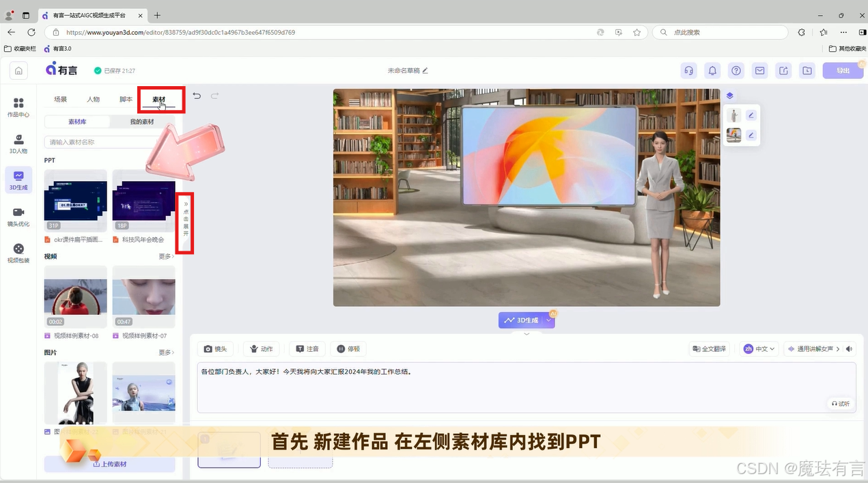The image size is (868, 483).
Task: Select video thumbnail 视频样例素材-07
Action: (x=143, y=297)
